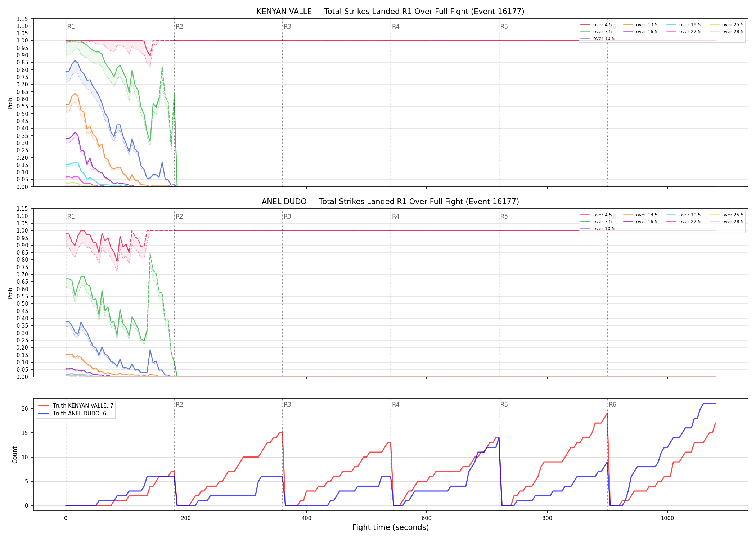The width and height of the screenshot is (756, 540).
Task: Click the R4 marker in the ANEL DUDO chart
Action: 396,216
